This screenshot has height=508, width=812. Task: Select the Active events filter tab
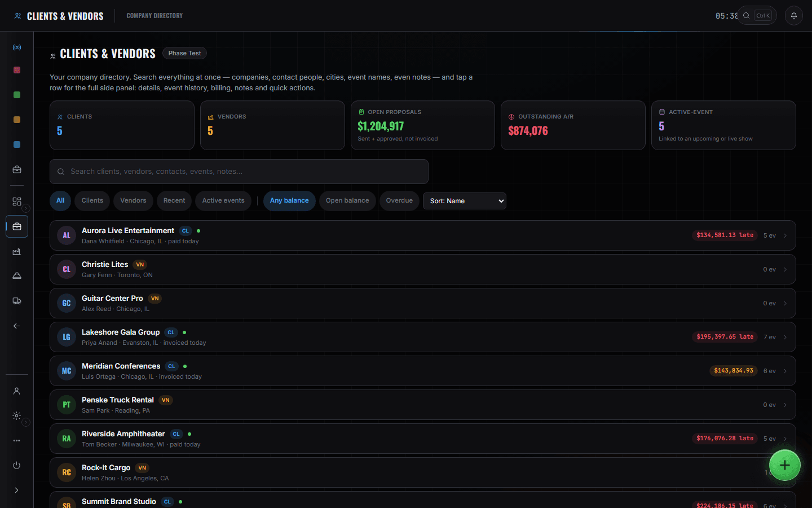click(x=223, y=201)
